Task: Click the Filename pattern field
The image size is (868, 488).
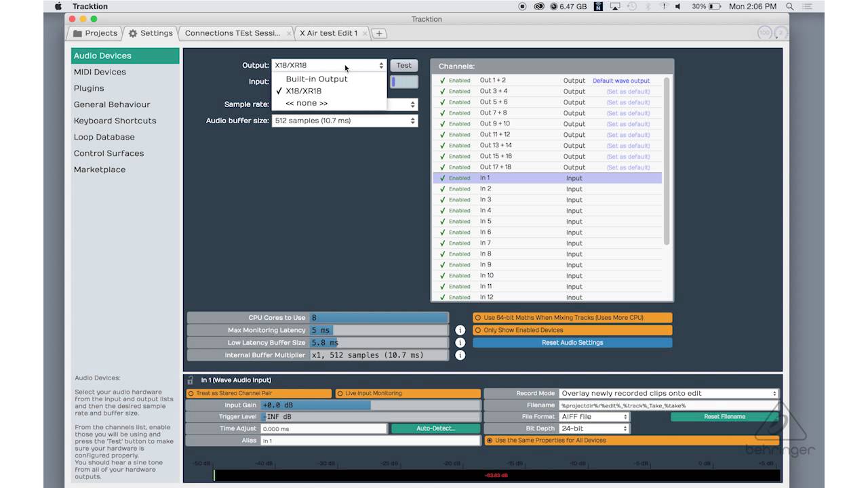Action: pyautogui.click(x=669, y=405)
